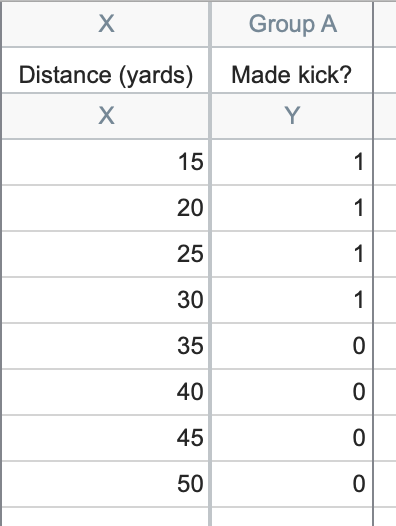396x526 pixels.
Task: Click the Made kick value for distance 15
Action: pyautogui.click(x=292, y=162)
